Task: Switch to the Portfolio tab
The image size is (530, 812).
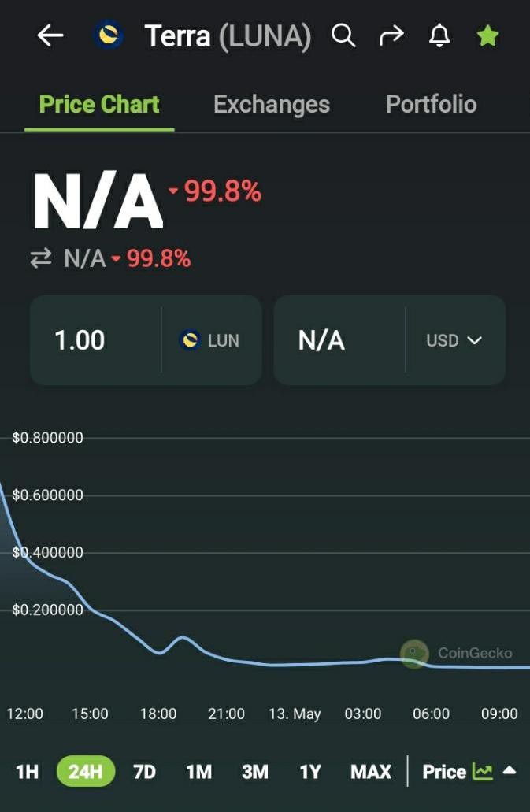Action: coord(431,104)
